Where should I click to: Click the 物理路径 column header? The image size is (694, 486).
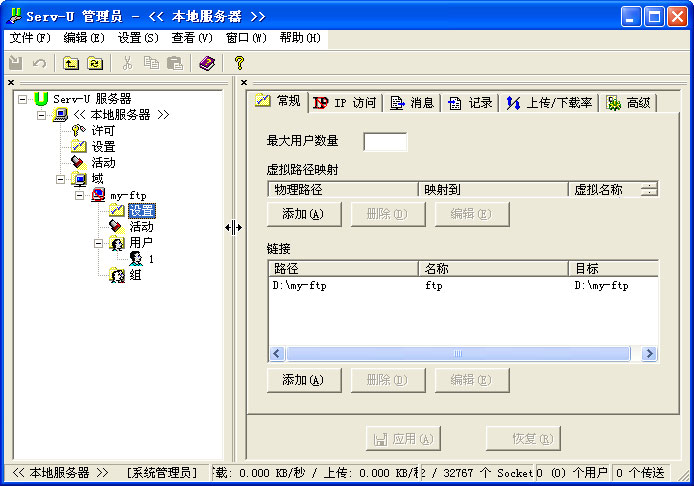coord(343,189)
